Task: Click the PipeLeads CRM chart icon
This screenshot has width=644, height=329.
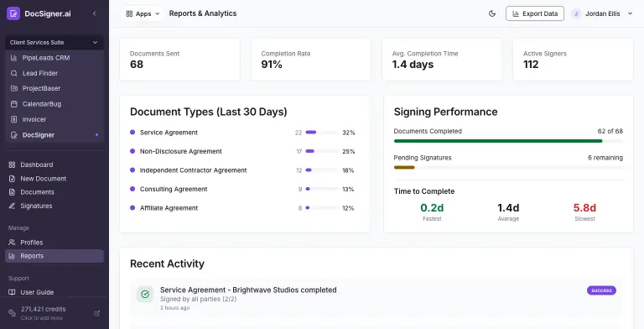Action: (13, 58)
